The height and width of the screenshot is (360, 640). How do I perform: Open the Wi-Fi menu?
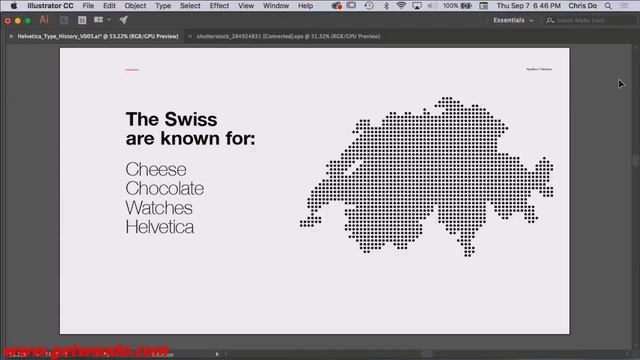click(x=401, y=6)
